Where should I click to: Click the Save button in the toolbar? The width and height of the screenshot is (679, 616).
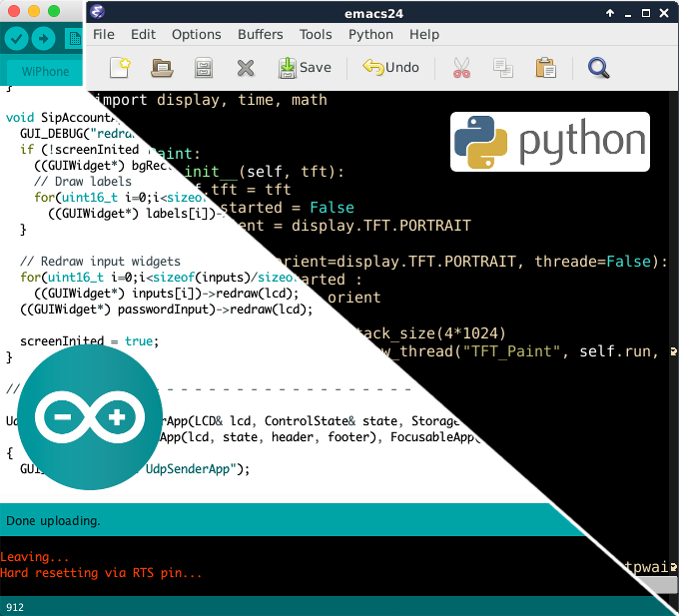(305, 68)
